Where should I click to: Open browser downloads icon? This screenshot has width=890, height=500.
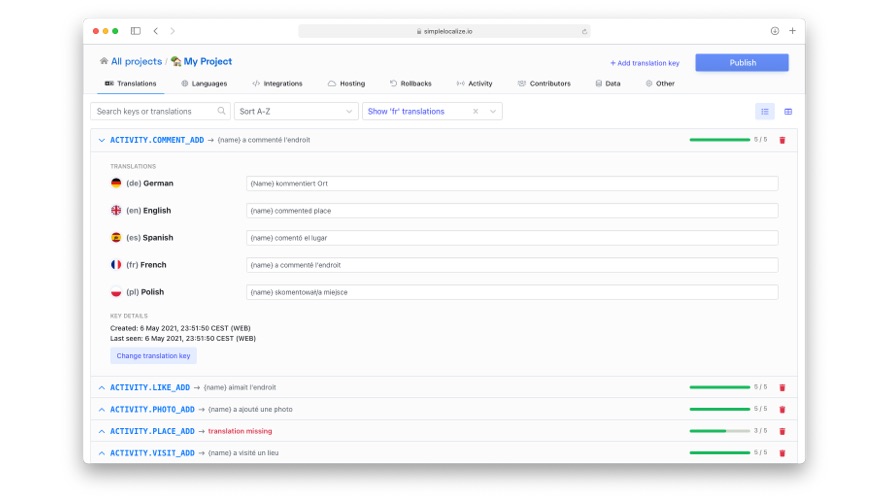point(774,31)
